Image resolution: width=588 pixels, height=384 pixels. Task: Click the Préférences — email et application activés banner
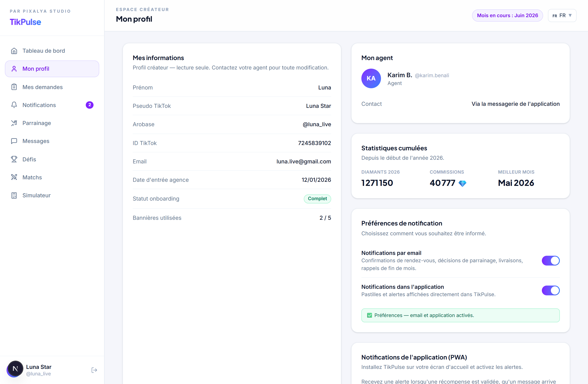460,315
